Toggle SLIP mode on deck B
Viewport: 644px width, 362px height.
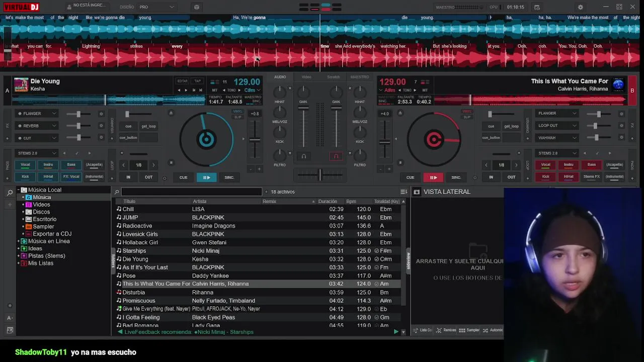(x=467, y=117)
